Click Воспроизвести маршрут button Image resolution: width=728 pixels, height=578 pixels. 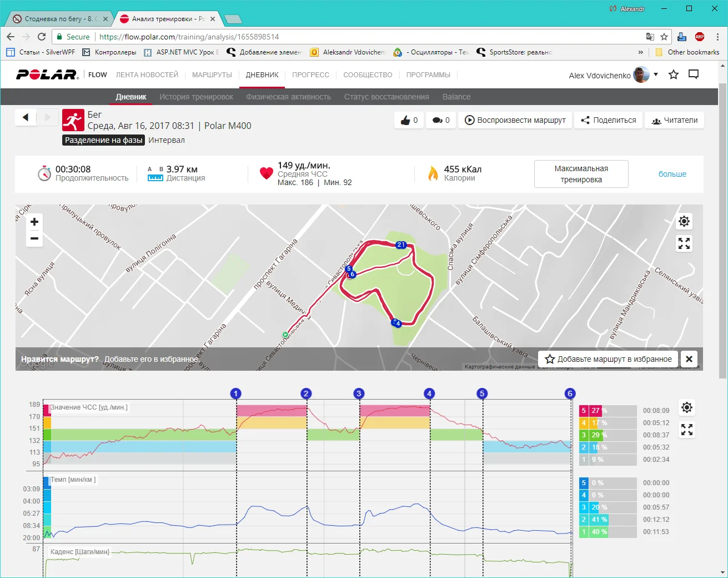[x=515, y=120]
